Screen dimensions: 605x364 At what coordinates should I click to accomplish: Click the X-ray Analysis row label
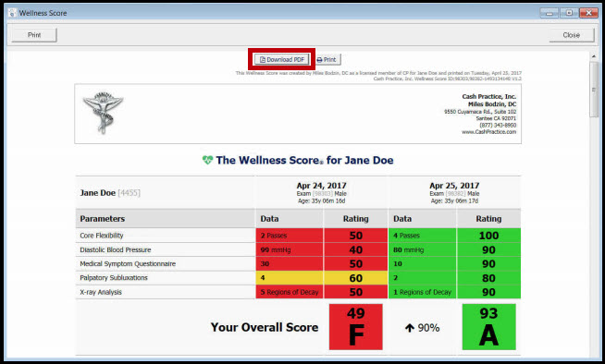(x=101, y=292)
